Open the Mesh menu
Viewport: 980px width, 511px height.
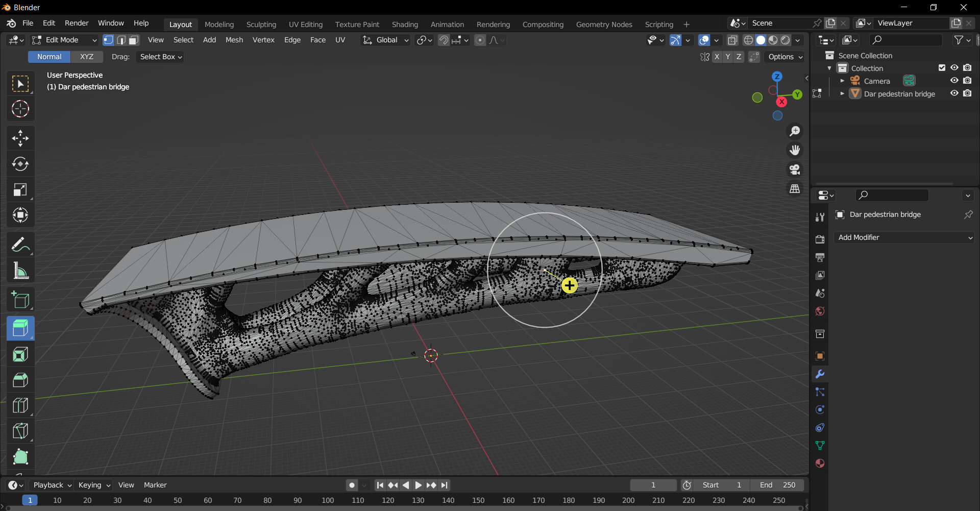click(234, 40)
